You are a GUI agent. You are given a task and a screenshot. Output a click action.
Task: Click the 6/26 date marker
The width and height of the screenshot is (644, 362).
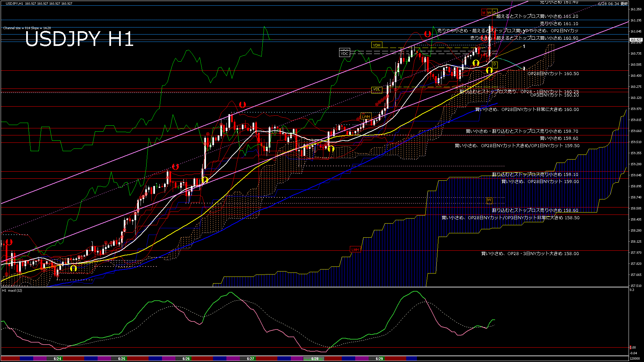point(186,359)
